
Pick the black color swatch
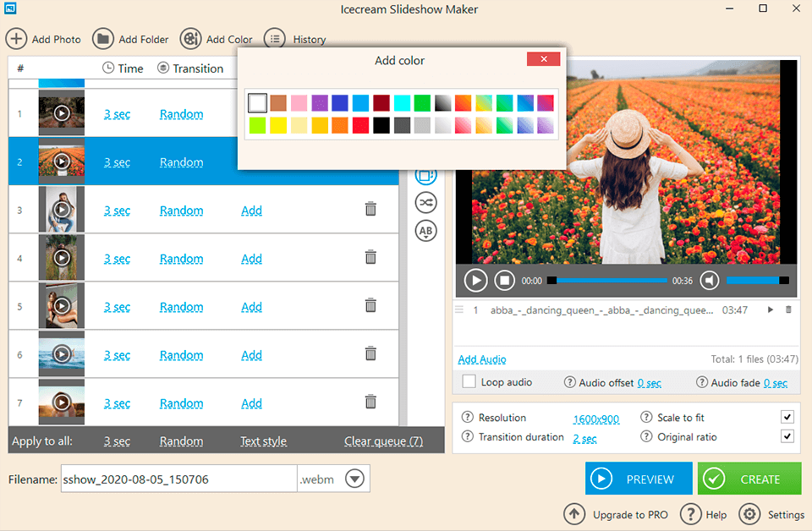coord(381,125)
